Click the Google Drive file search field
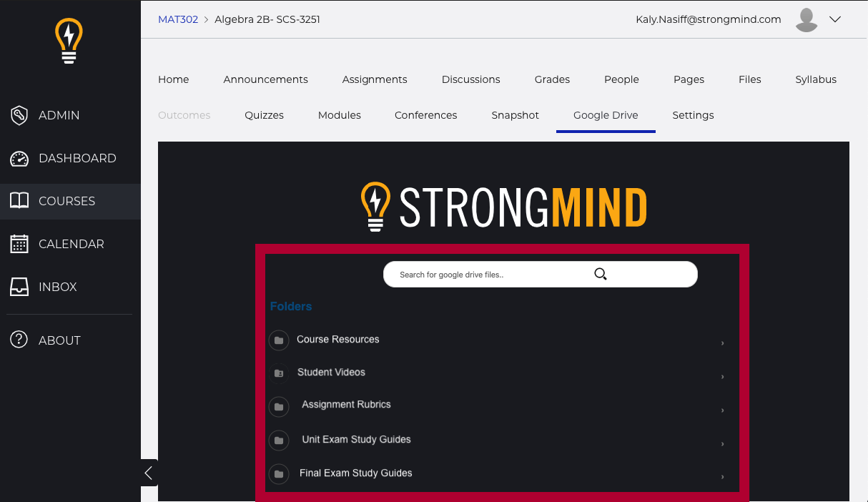 click(540, 275)
